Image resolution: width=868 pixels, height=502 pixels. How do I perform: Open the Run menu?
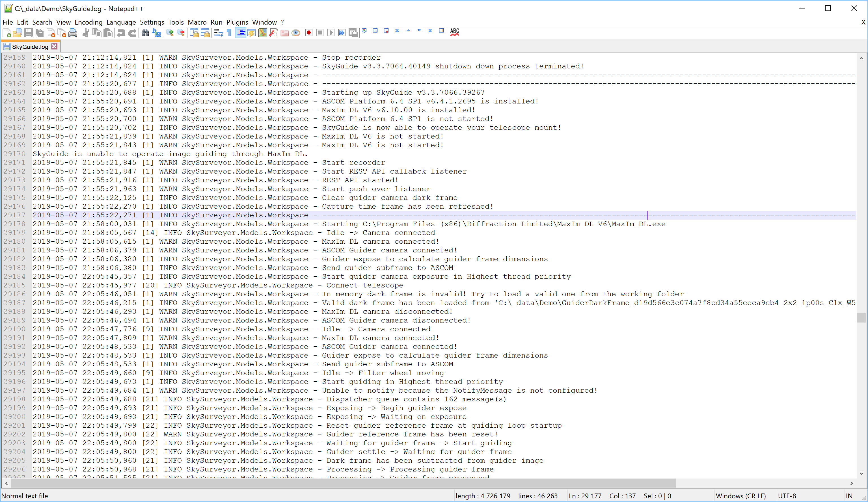click(x=216, y=22)
